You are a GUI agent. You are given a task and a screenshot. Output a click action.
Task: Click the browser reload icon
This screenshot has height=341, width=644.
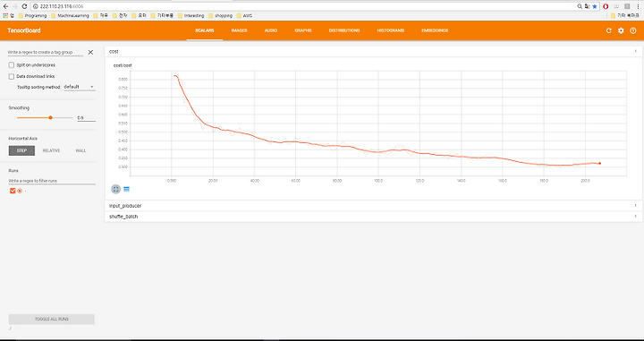tap(24, 6)
